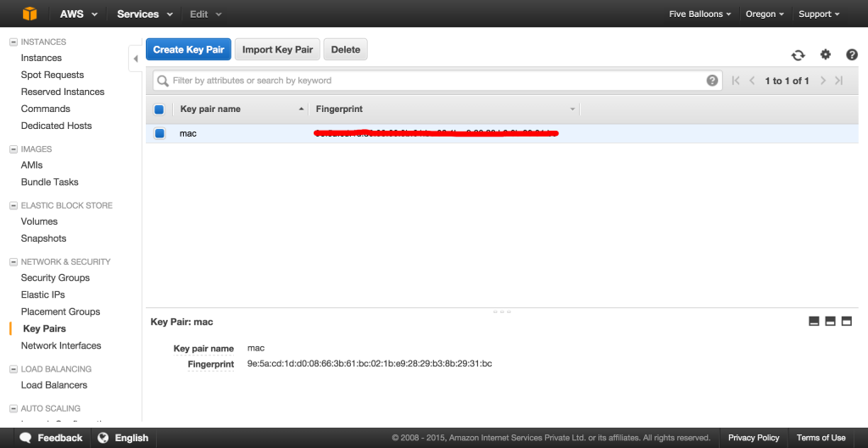The height and width of the screenshot is (448, 868).
Task: Open Snapshots in the sidebar
Action: point(44,238)
